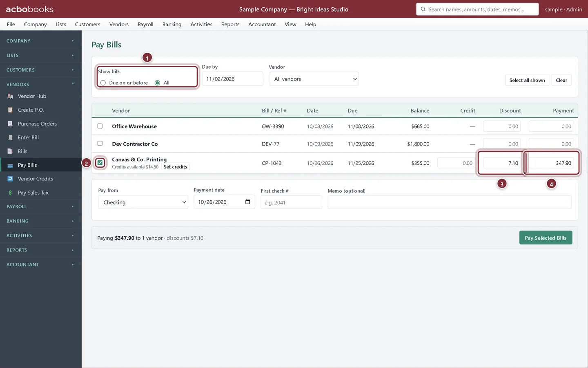Image resolution: width=588 pixels, height=368 pixels.
Task: Click the Purchase Orders sidebar icon
Action: (10, 124)
